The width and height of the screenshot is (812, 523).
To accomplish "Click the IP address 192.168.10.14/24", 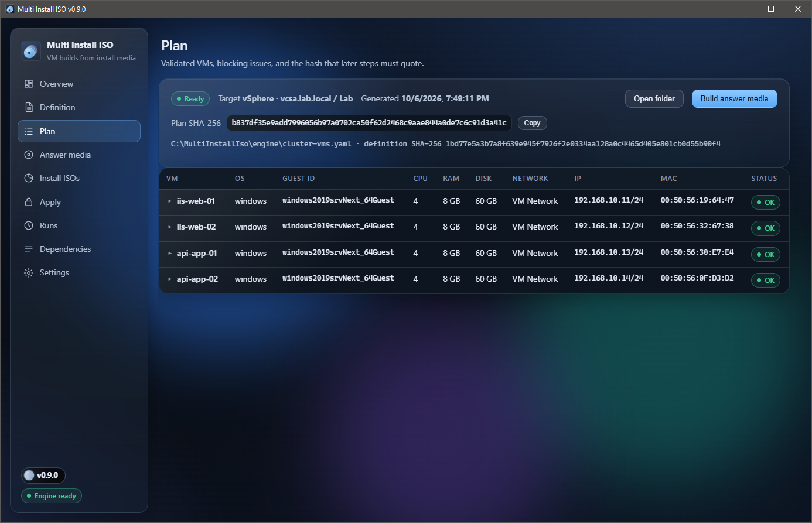I will [x=609, y=278].
